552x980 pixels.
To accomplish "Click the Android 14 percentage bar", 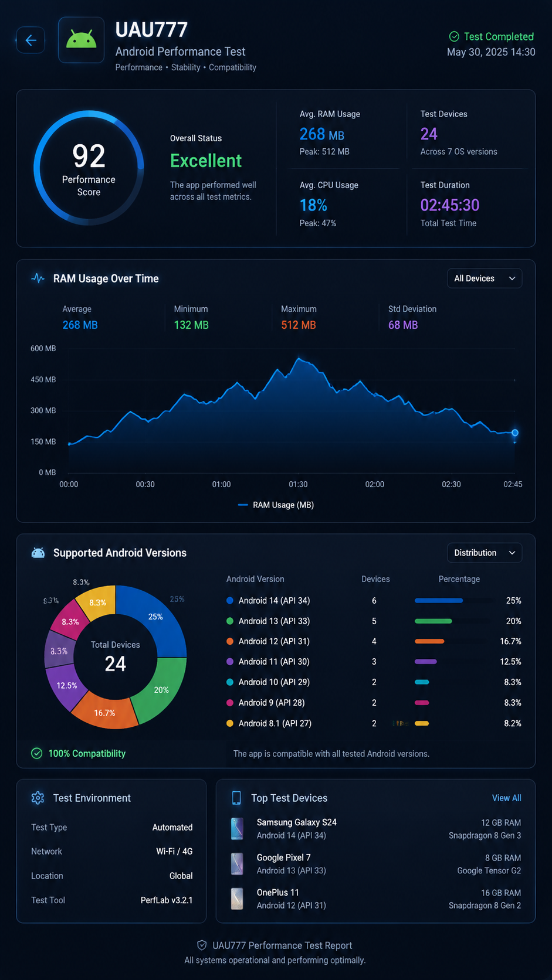I will tap(439, 601).
